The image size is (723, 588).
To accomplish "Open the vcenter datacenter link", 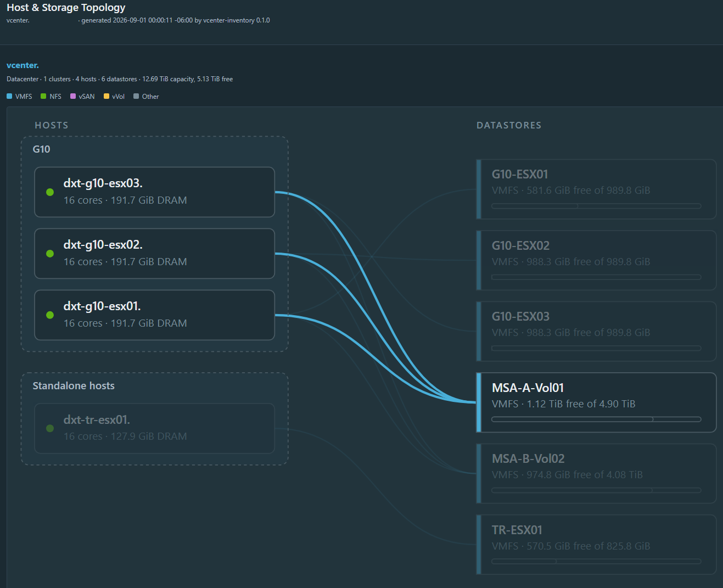I will pos(23,65).
